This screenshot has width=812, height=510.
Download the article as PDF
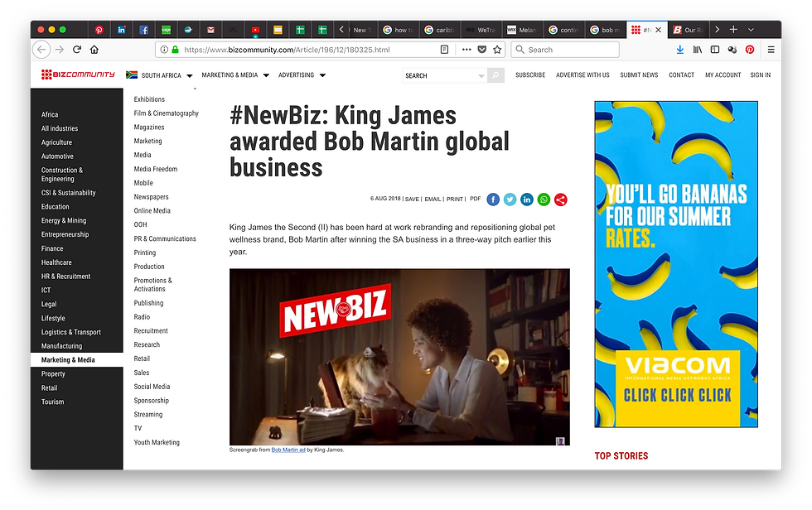coord(476,199)
